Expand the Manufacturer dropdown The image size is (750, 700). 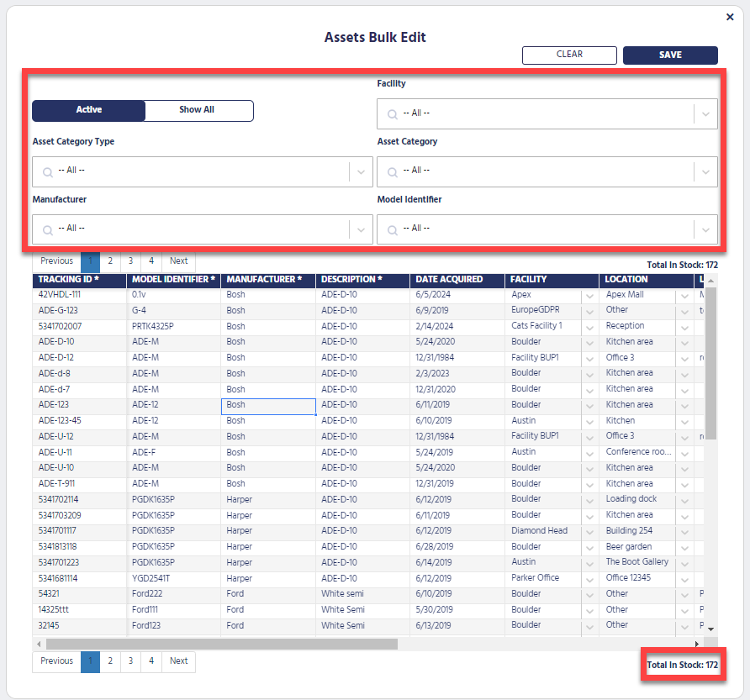click(362, 228)
